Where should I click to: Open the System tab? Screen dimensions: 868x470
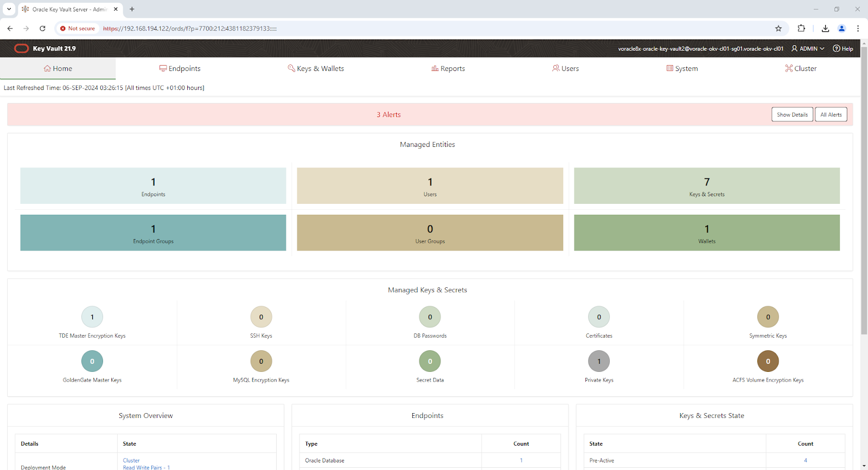click(682, 68)
